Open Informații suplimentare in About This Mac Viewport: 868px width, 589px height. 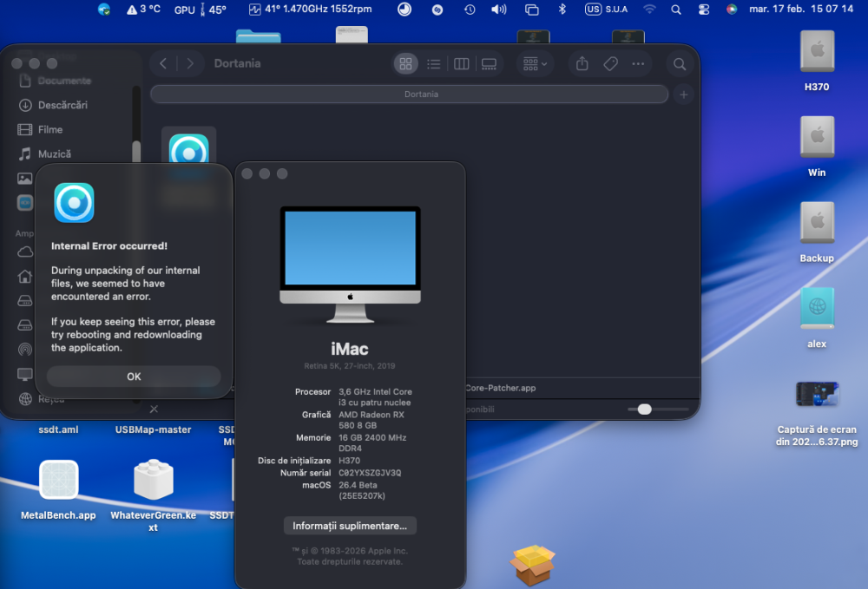click(350, 526)
